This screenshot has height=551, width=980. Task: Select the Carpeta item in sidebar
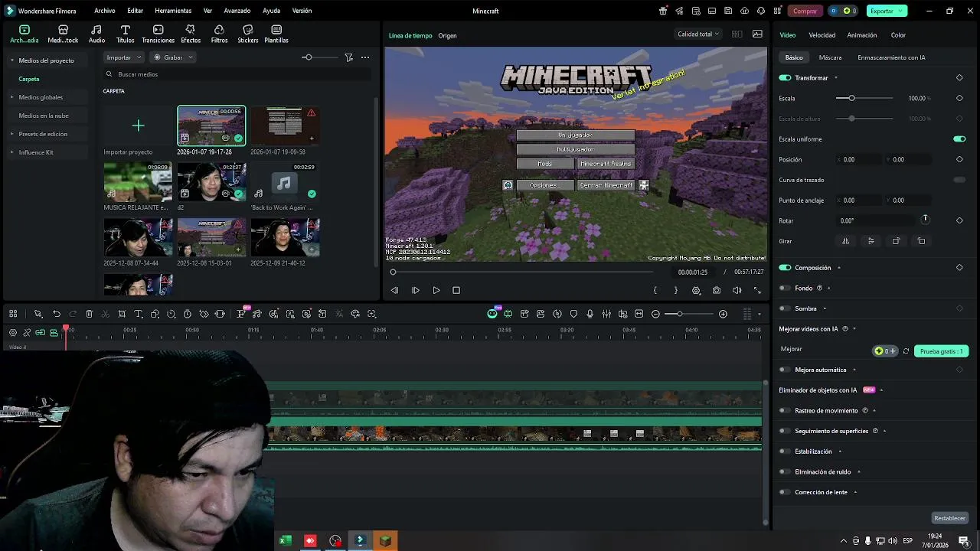pos(29,79)
